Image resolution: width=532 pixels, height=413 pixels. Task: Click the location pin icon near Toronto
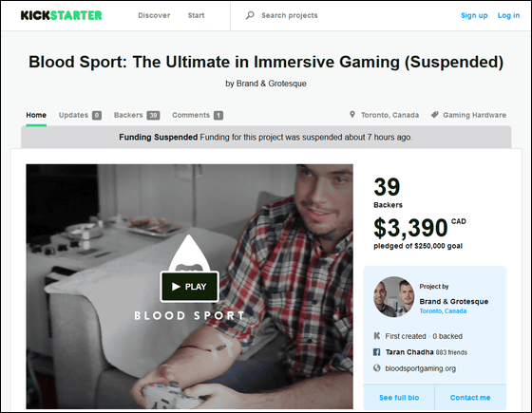(352, 115)
